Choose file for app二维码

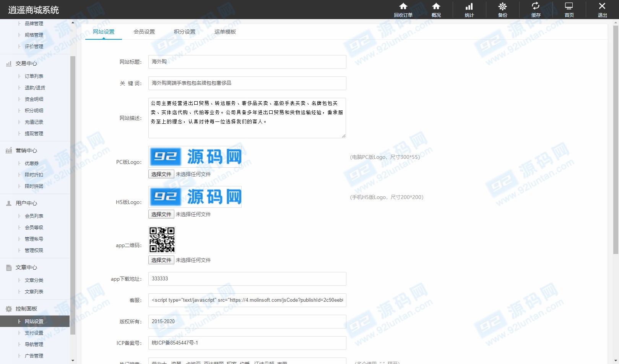tap(161, 260)
